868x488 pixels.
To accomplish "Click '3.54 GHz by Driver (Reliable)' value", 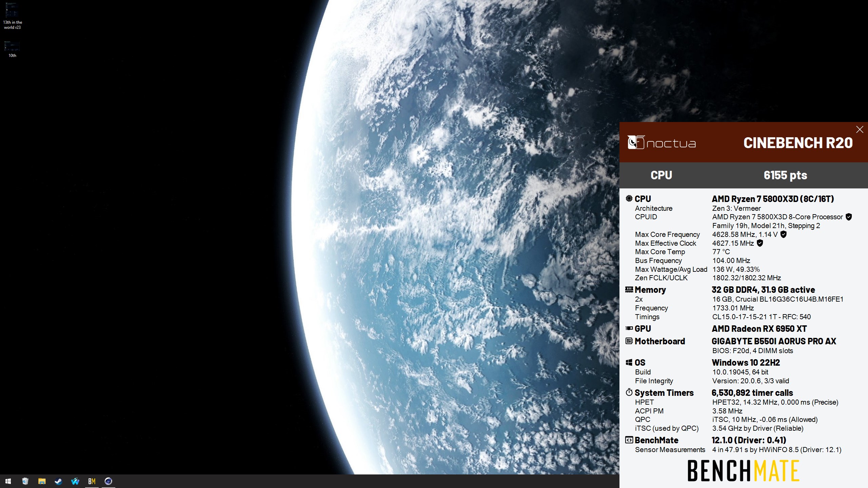I will tap(758, 428).
